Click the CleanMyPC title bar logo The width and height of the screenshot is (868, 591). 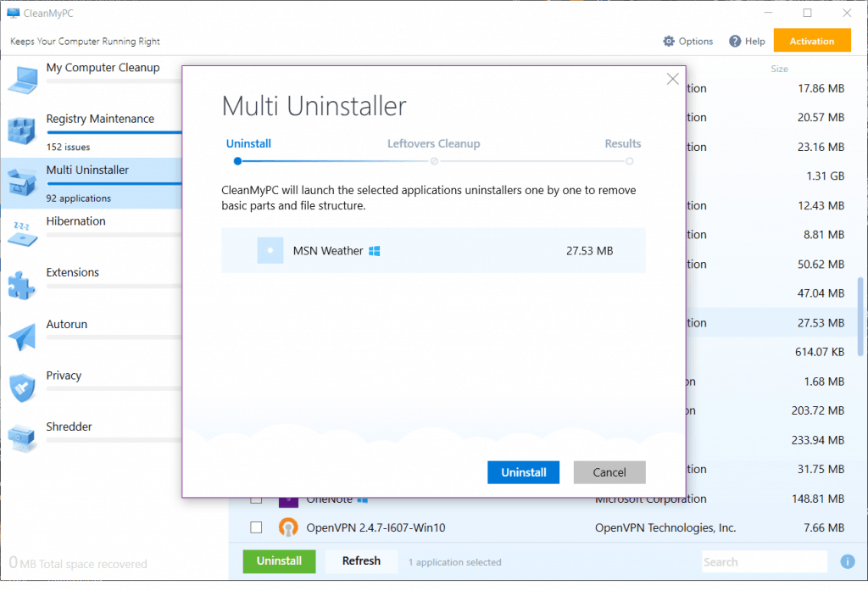[14, 13]
